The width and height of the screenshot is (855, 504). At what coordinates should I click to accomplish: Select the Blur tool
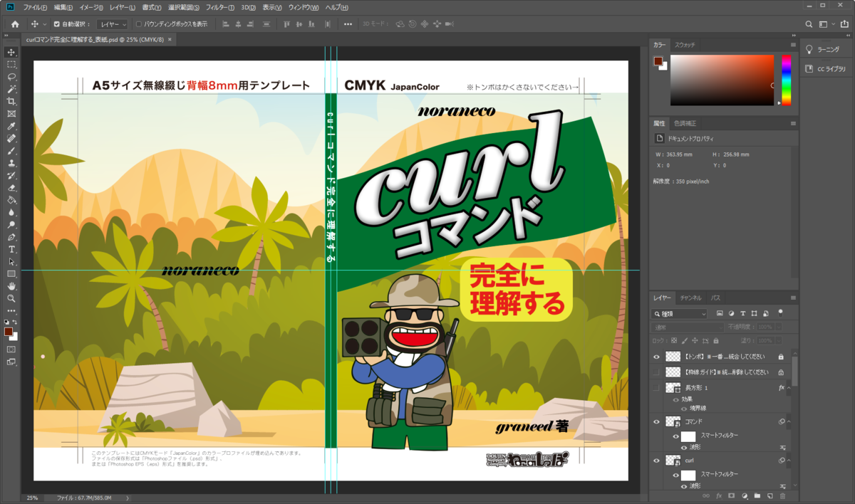pos(11,212)
